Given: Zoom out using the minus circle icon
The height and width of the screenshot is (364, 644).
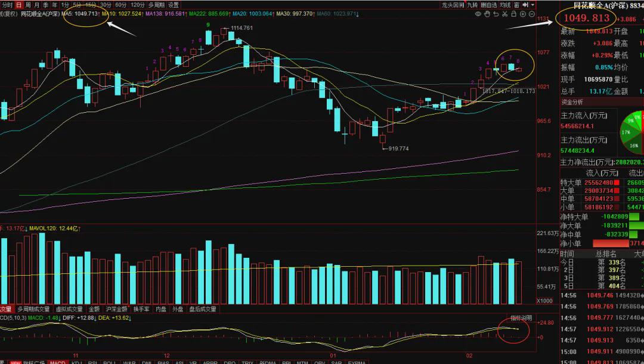Looking at the screenshot, I should coord(531,14).
